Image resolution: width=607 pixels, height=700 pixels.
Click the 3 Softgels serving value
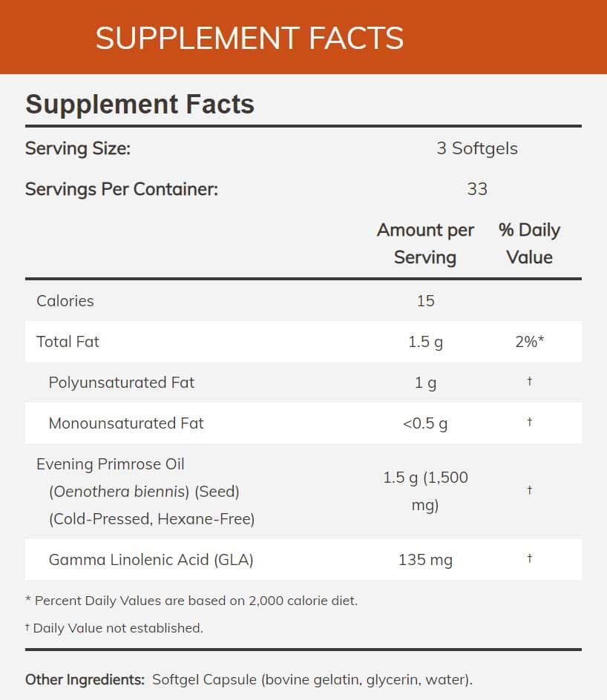477,148
